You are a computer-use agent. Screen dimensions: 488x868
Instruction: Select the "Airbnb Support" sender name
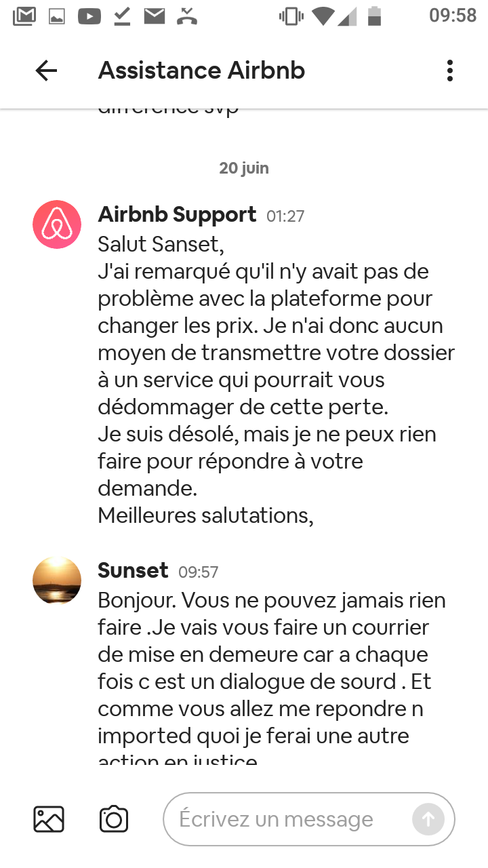coord(177,215)
